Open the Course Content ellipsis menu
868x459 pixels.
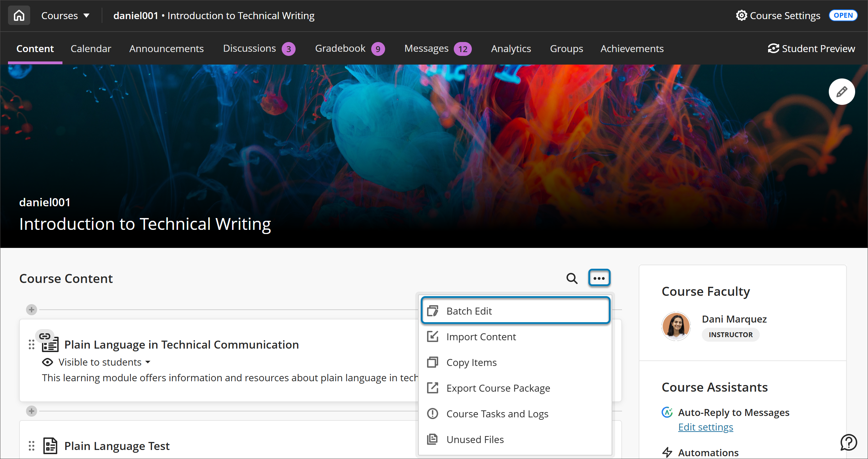599,278
